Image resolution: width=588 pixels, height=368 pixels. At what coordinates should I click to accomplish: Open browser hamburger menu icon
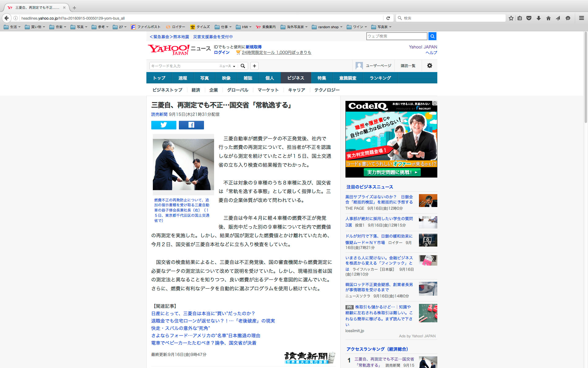tap(581, 18)
